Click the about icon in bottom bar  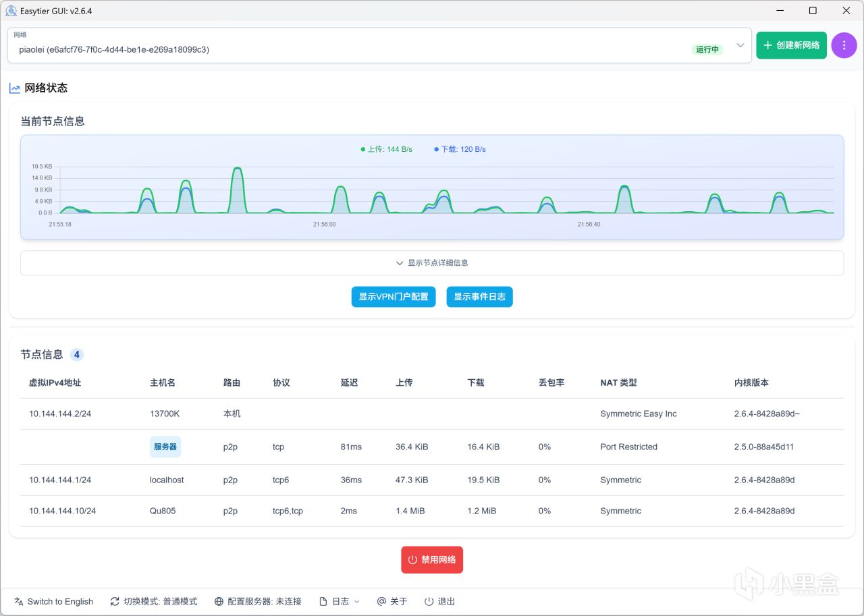click(381, 601)
